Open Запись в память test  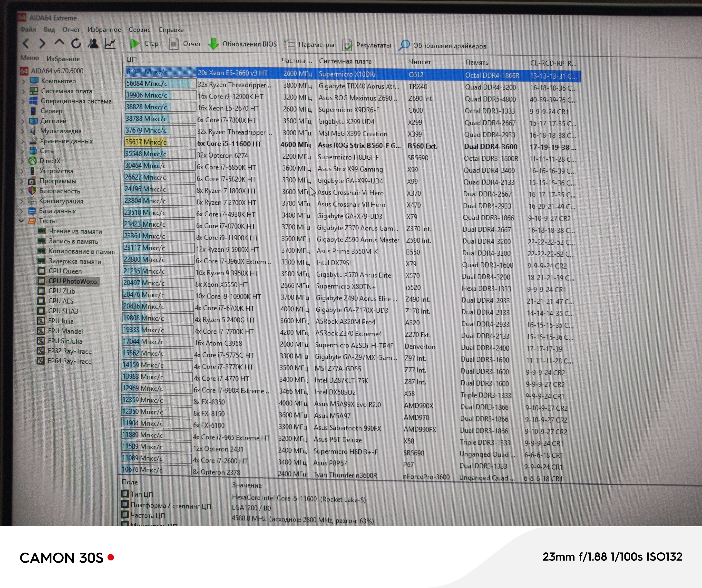(x=68, y=241)
